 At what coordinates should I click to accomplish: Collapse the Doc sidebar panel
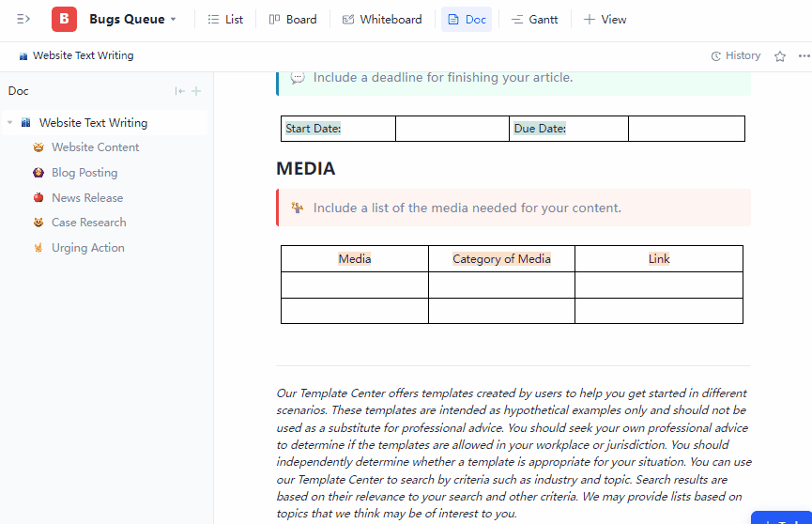tap(179, 91)
